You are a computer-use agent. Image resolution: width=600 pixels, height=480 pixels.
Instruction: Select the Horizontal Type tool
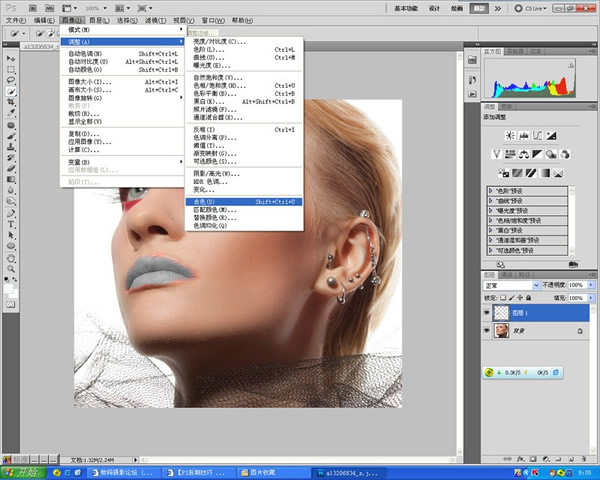tap(11, 224)
